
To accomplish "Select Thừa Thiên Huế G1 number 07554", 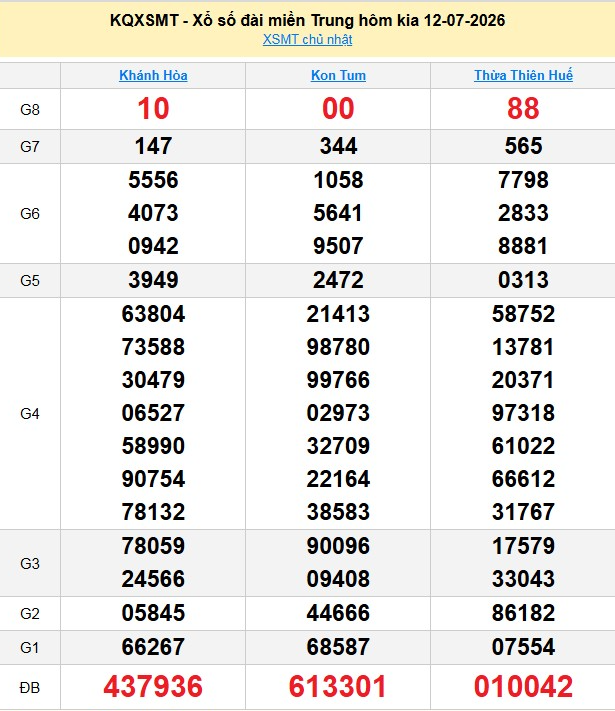I will (523, 647).
